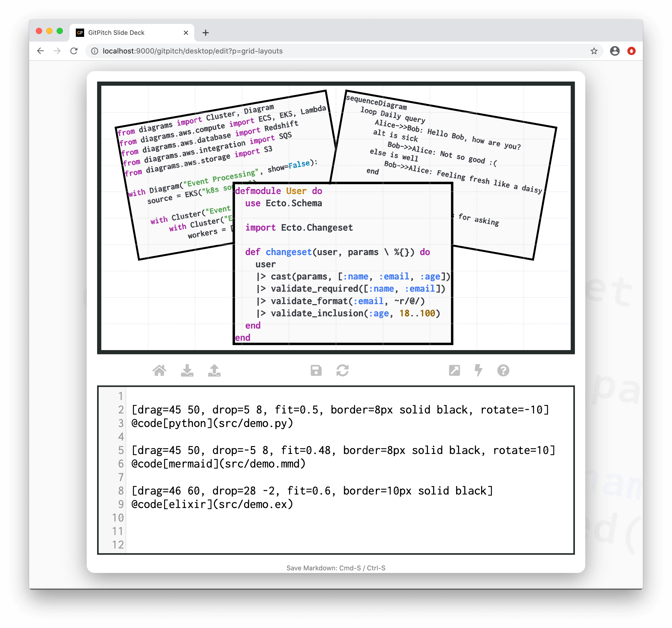Click the Elixir defmodule User code block
Screen dimensions: 672x628
tap(343, 264)
